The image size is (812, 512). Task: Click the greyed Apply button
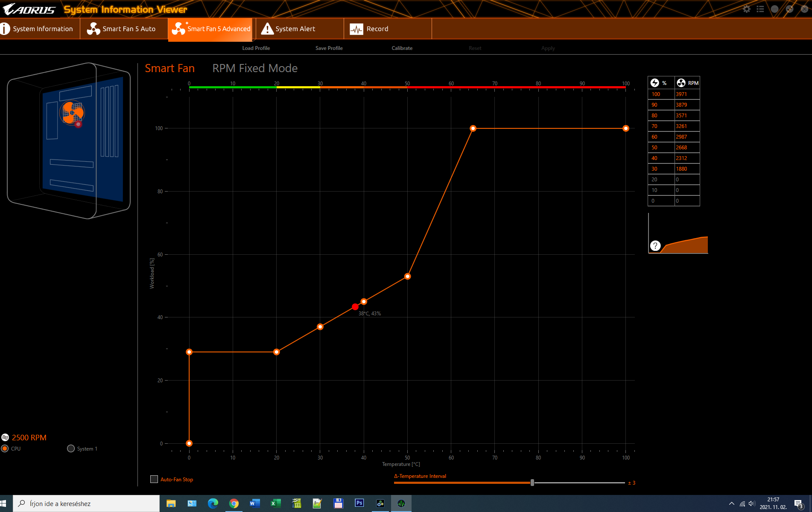(548, 48)
